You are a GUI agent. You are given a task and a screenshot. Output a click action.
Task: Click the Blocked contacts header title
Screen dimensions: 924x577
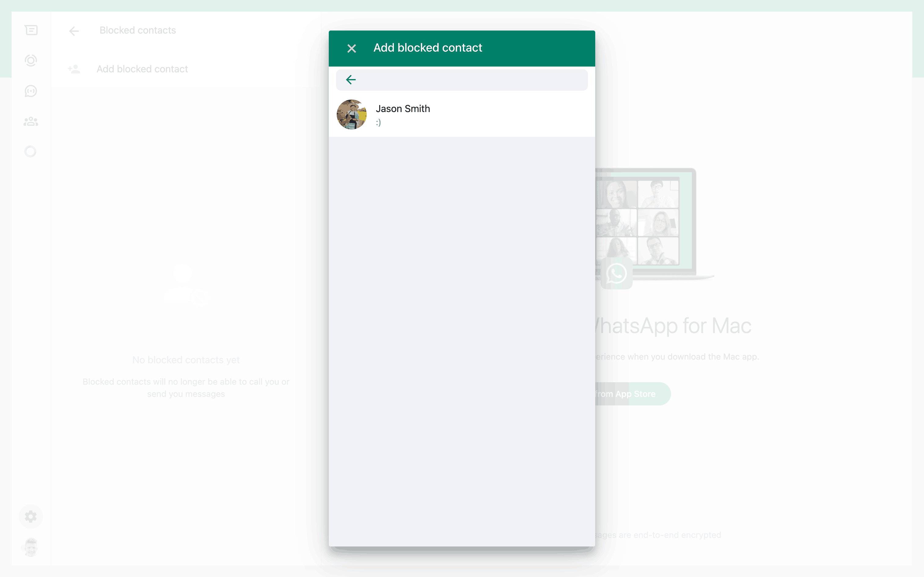[137, 30]
